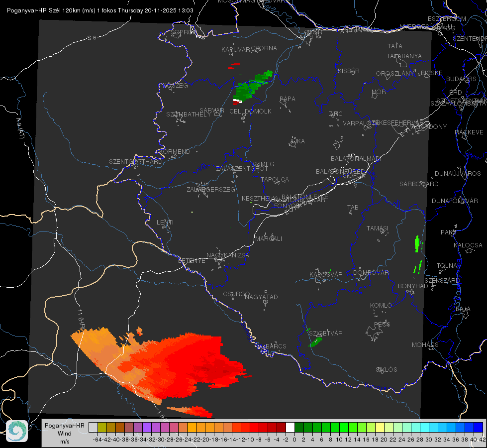This screenshot has height=448, width=487.
Task: Click the OROSZLANY city label
Action: pyautogui.click(x=395, y=74)
